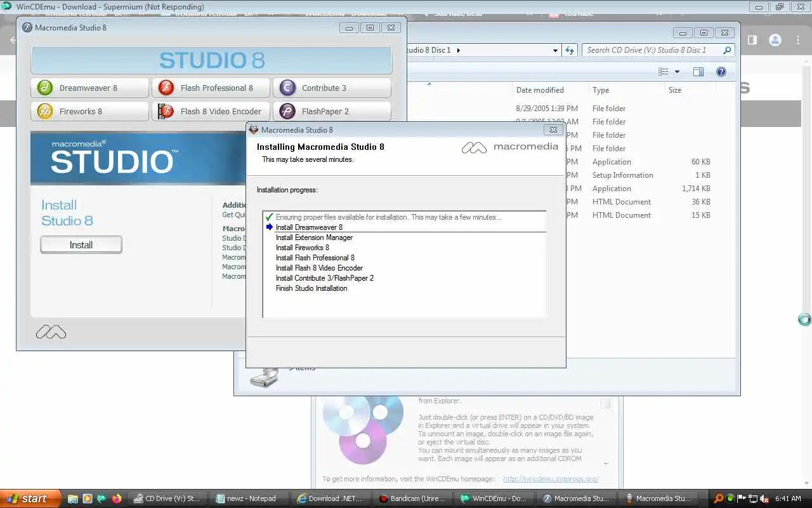This screenshot has height=508, width=812.
Task: Click the date 8/29/2005 1:39 PM cell
Action: tap(547, 109)
